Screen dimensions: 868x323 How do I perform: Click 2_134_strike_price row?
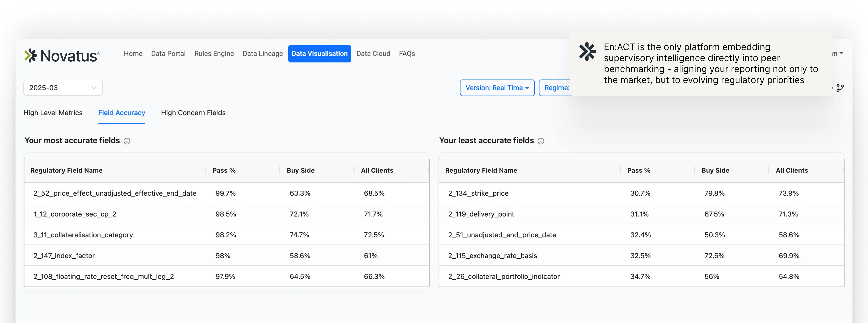point(478,193)
